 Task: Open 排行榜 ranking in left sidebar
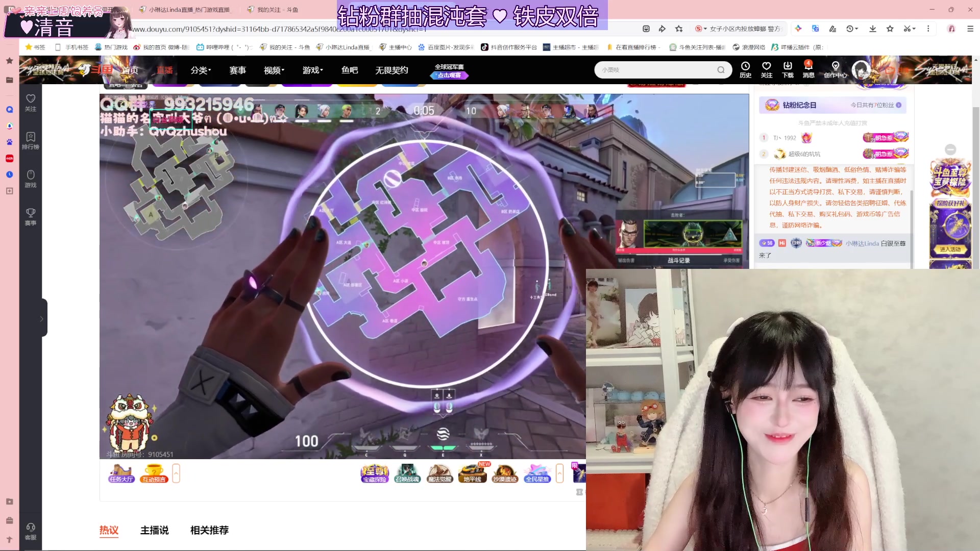pyautogui.click(x=31, y=141)
